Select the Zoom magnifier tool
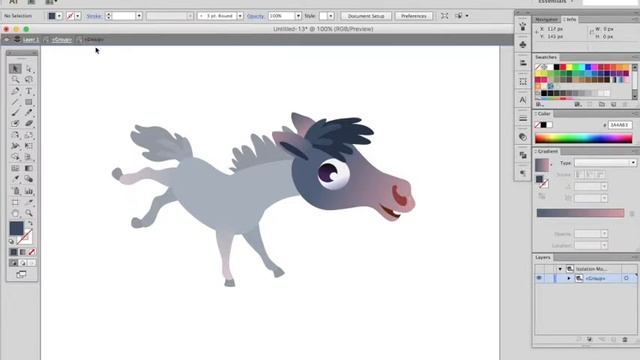Viewport: 640px width, 360px height. [x=29, y=213]
